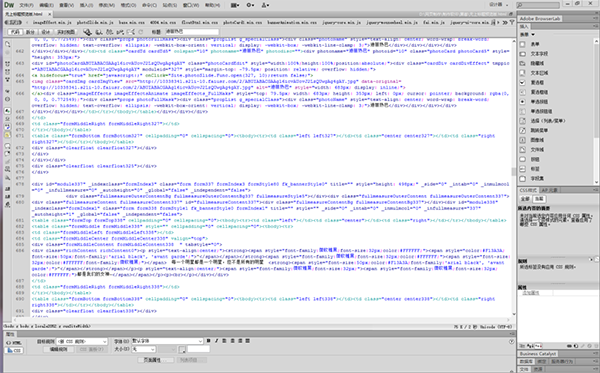Click the filter icon on related files bar
The height and width of the screenshot is (373, 600).
[x=512, y=23]
